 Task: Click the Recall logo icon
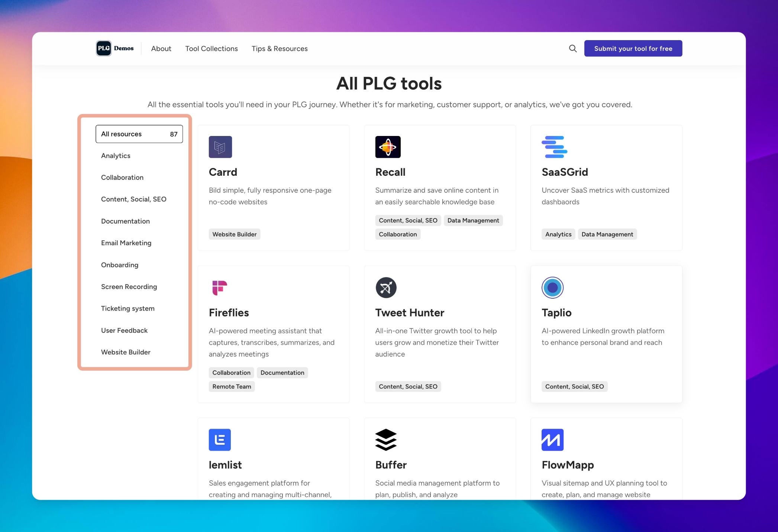point(388,147)
